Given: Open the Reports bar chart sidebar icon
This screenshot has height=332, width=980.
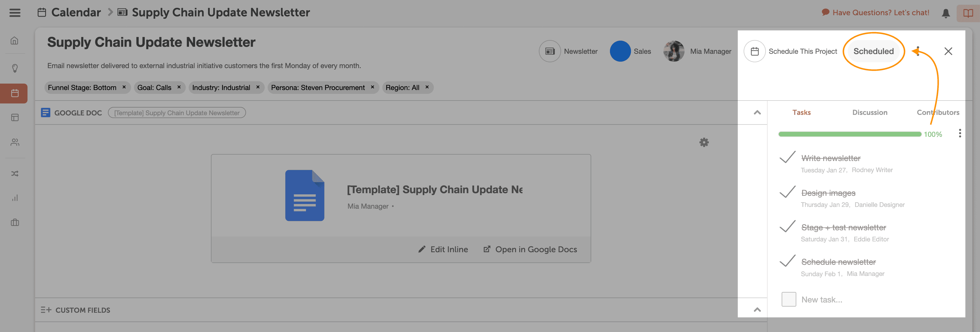Looking at the screenshot, I should (14, 198).
